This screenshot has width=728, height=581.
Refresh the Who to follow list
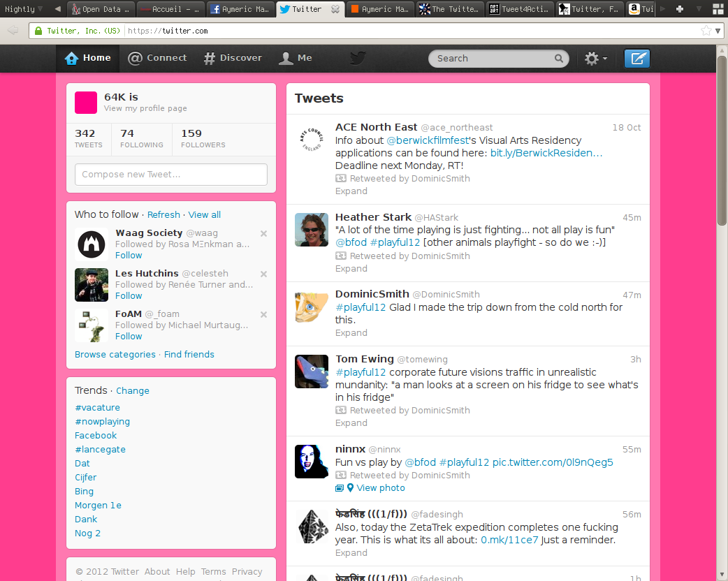163,214
